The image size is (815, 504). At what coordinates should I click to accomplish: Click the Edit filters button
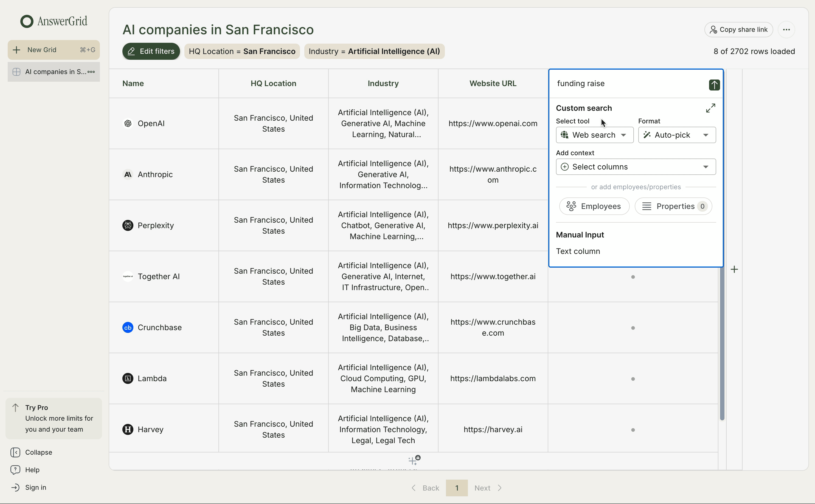151,51
